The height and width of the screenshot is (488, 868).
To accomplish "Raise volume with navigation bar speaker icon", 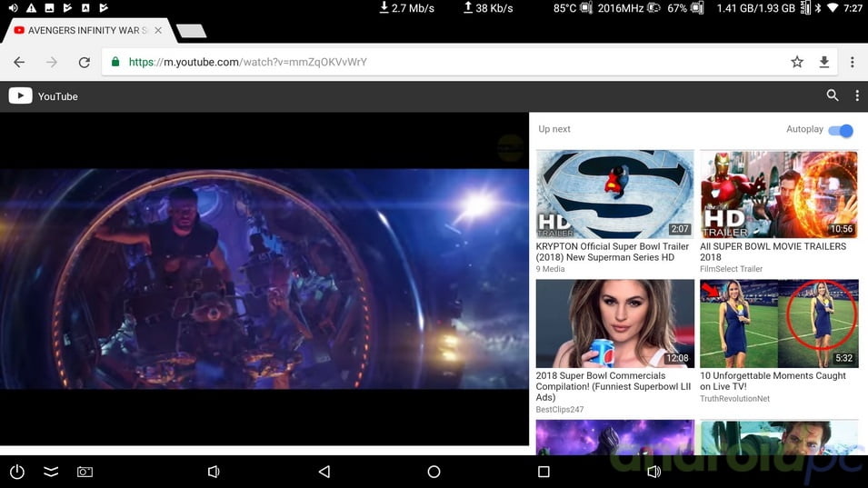I will click(x=653, y=472).
